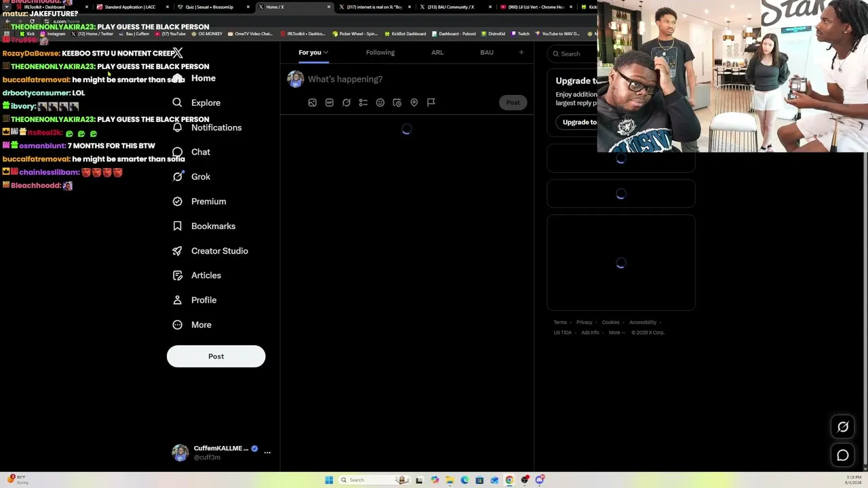
Task: Open the floating Grok button
Action: (843, 427)
